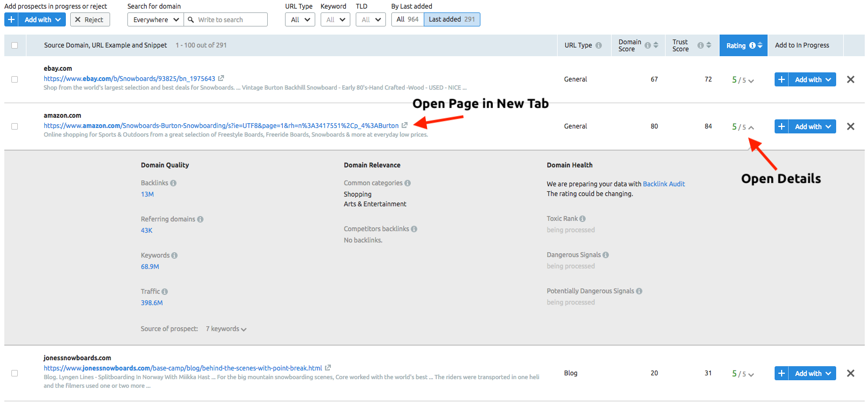Open ebay.com Snowboards URL link
This screenshot has height=404, width=868.
(130, 79)
